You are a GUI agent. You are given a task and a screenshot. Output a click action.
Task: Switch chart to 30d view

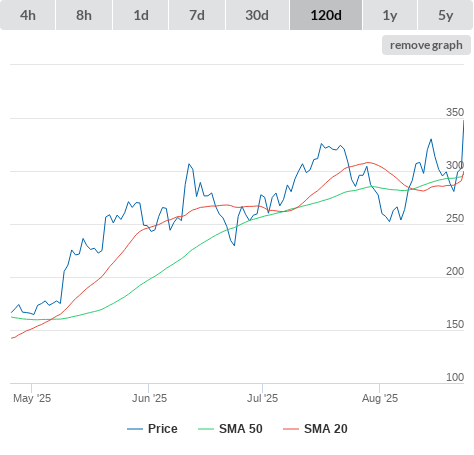tap(257, 15)
